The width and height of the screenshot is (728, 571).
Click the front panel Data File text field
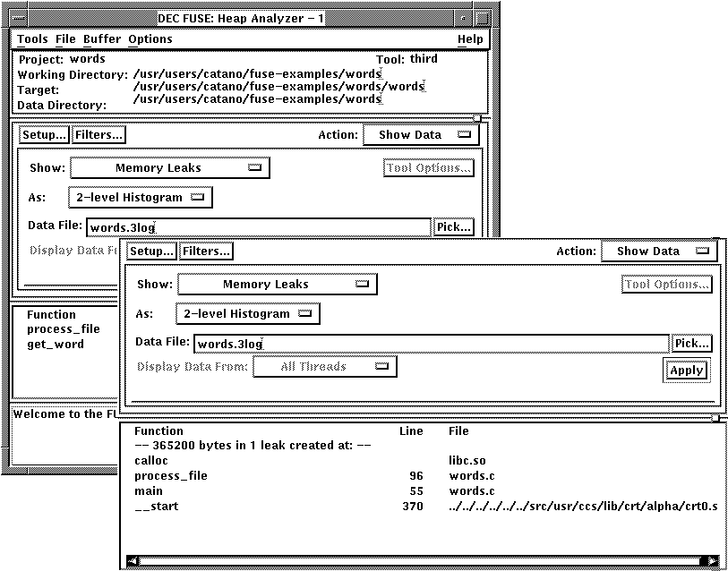pos(430,344)
